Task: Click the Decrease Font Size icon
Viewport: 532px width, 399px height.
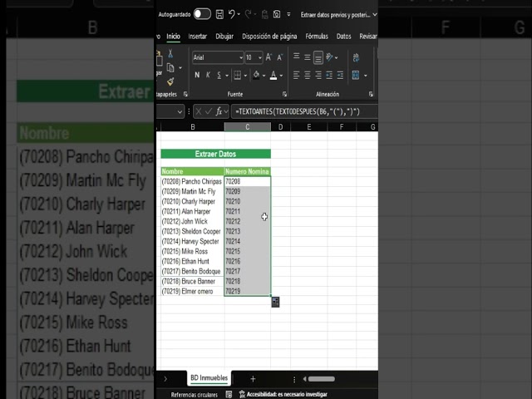Action: [280, 57]
